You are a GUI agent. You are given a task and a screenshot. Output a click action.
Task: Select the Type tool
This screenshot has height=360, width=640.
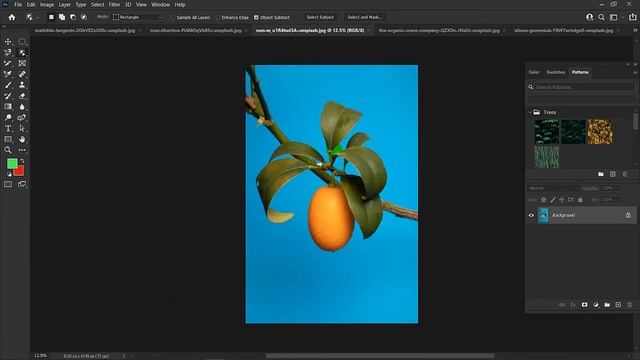coord(8,128)
